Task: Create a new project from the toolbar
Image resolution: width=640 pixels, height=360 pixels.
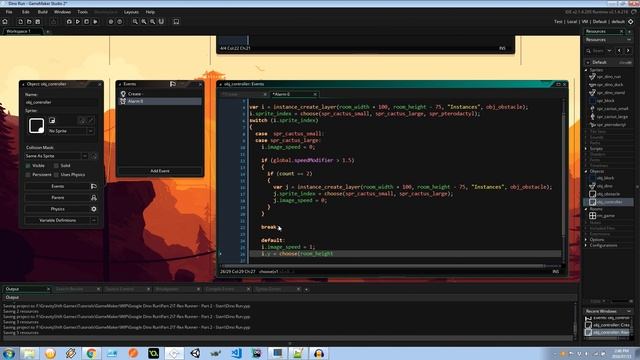Action: coord(20,22)
